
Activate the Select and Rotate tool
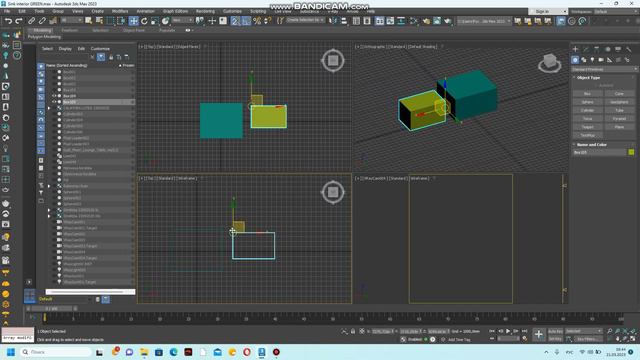[144, 21]
